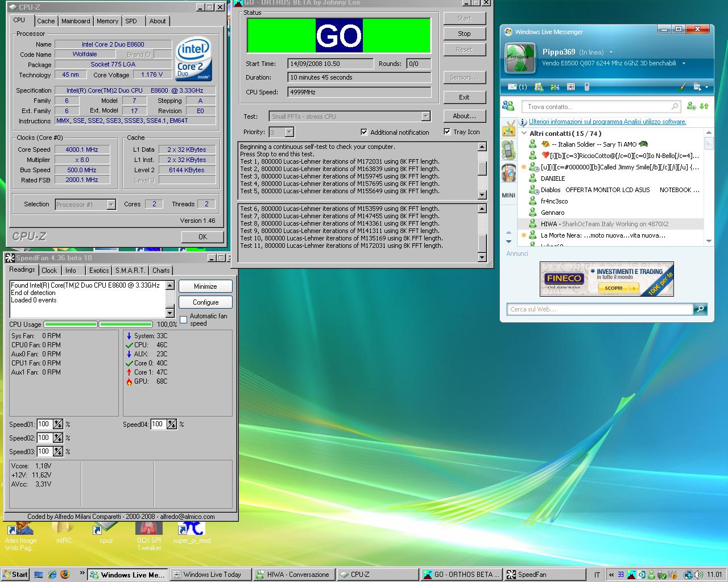Screen dimensions: 728x582
Task: Open the personal message dropdown arrow
Action: pyautogui.click(x=684, y=64)
